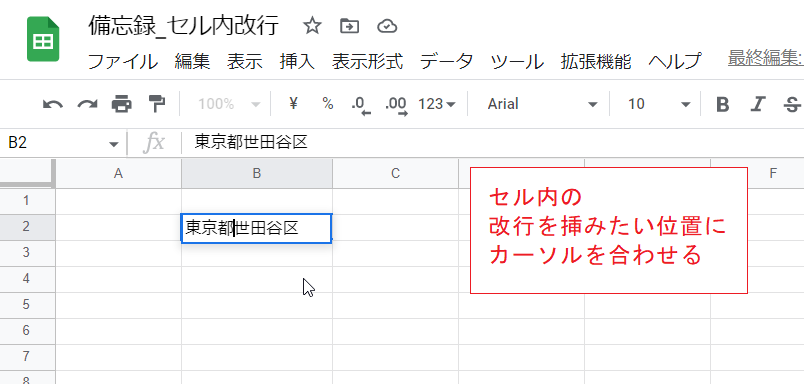Click the print icon
This screenshot has width=804, height=384.
point(122,105)
